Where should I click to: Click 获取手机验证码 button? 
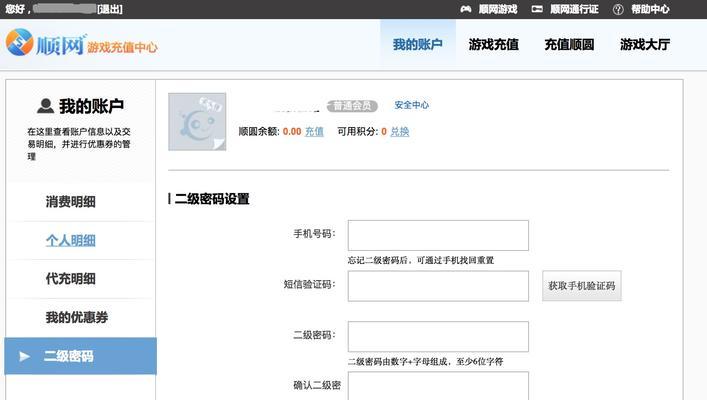582,286
